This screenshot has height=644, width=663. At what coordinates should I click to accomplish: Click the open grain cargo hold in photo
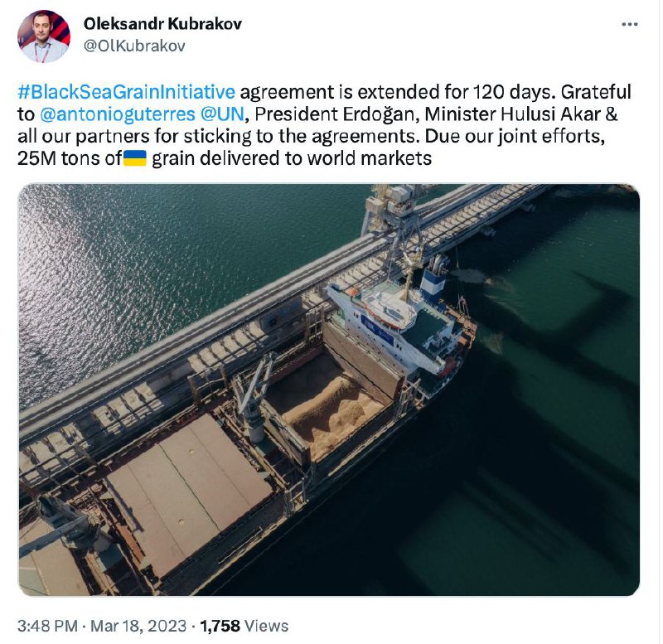point(327,407)
